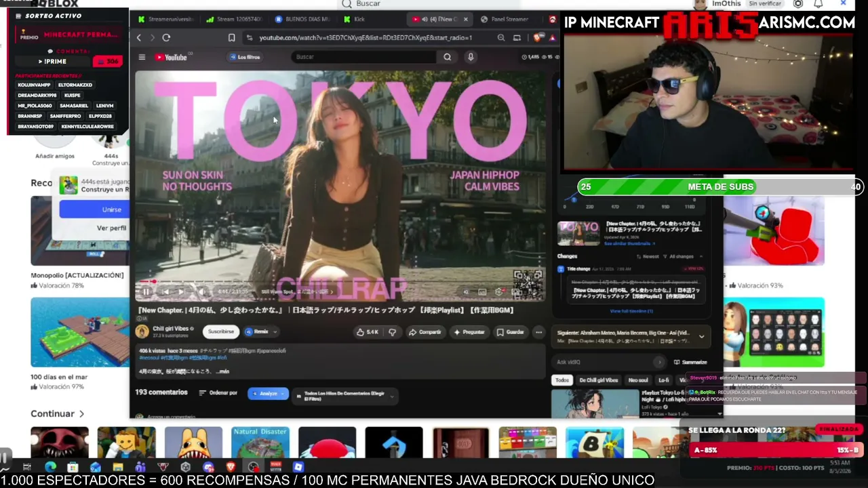Select the Lo-fi filter chip

pyautogui.click(x=664, y=380)
